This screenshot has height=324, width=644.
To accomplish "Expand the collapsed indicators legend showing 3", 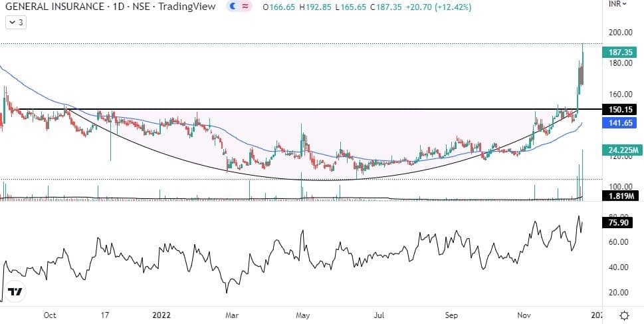I will point(15,22).
